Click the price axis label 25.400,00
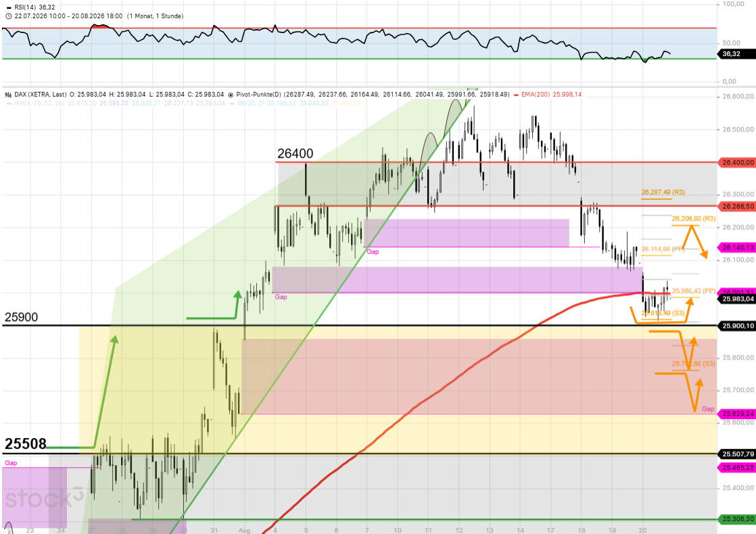The height and width of the screenshot is (534, 756). point(738,488)
